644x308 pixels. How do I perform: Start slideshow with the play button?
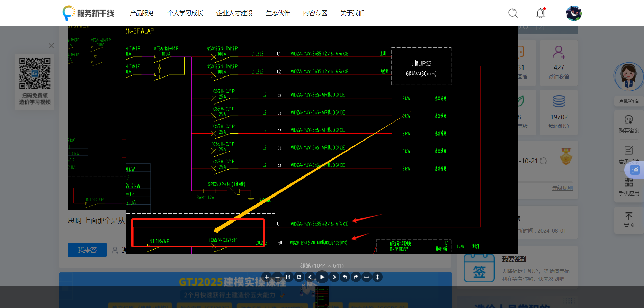click(x=322, y=277)
